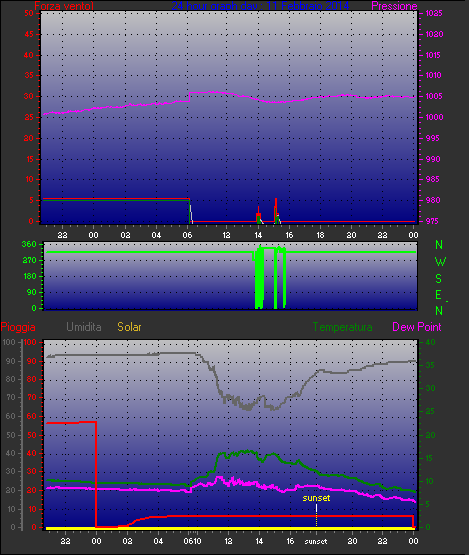Click the Pioggia legend label
Viewport: 469px width, 555px height.
coord(18,327)
